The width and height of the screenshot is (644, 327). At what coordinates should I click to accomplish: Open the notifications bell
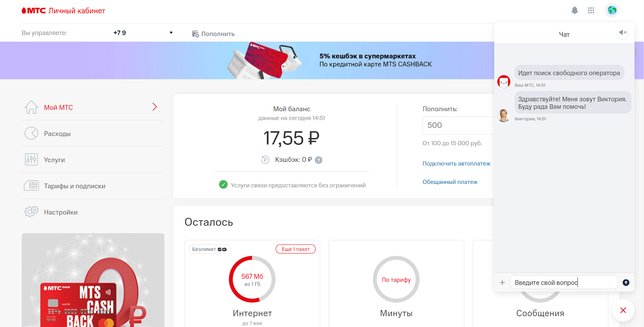click(x=575, y=10)
